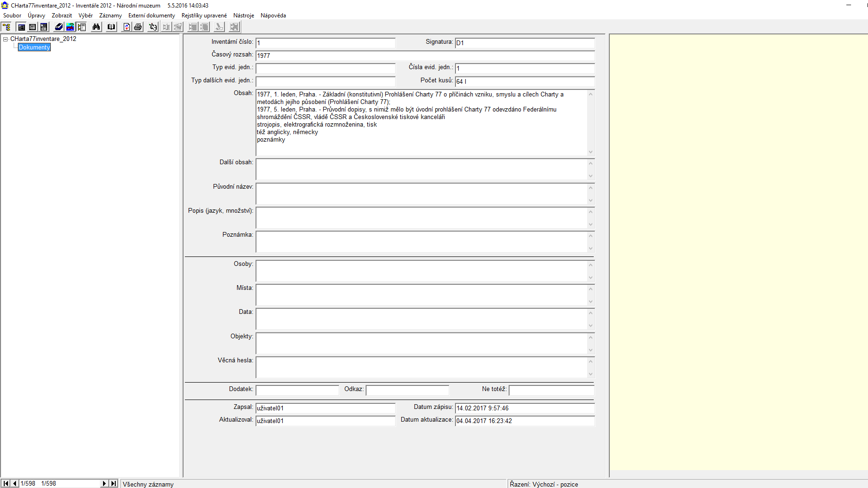The width and height of the screenshot is (868, 488).
Task: Go to the previous record arrow
Action: [15, 483]
